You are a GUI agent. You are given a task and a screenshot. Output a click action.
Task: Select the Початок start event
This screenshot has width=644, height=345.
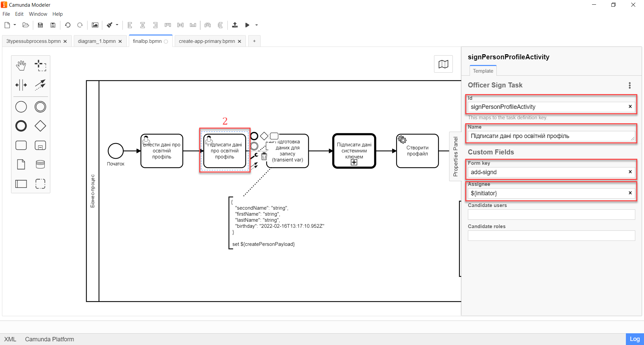pos(115,151)
